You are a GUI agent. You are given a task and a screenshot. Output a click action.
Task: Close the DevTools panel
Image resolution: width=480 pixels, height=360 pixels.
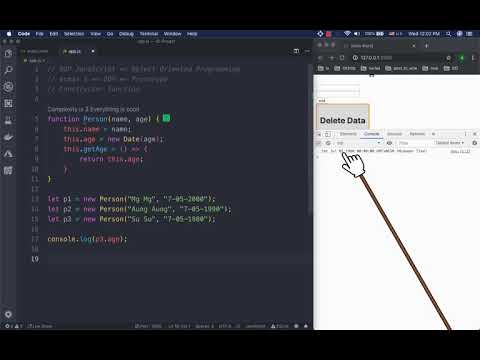click(x=475, y=134)
